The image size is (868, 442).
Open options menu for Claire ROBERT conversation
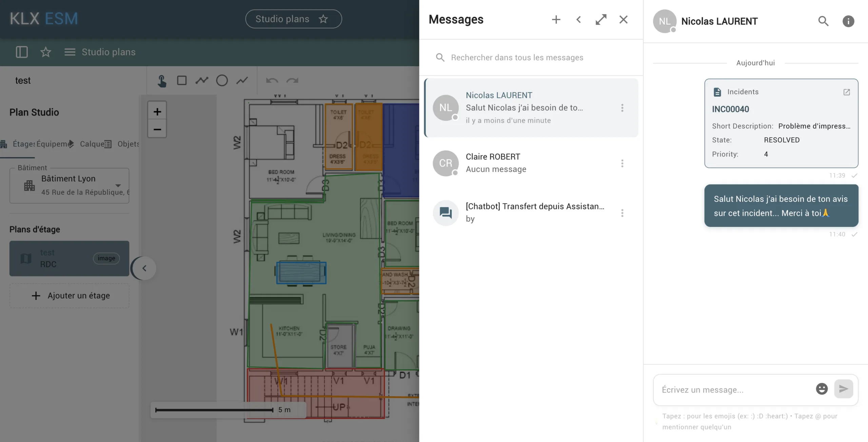pos(622,164)
